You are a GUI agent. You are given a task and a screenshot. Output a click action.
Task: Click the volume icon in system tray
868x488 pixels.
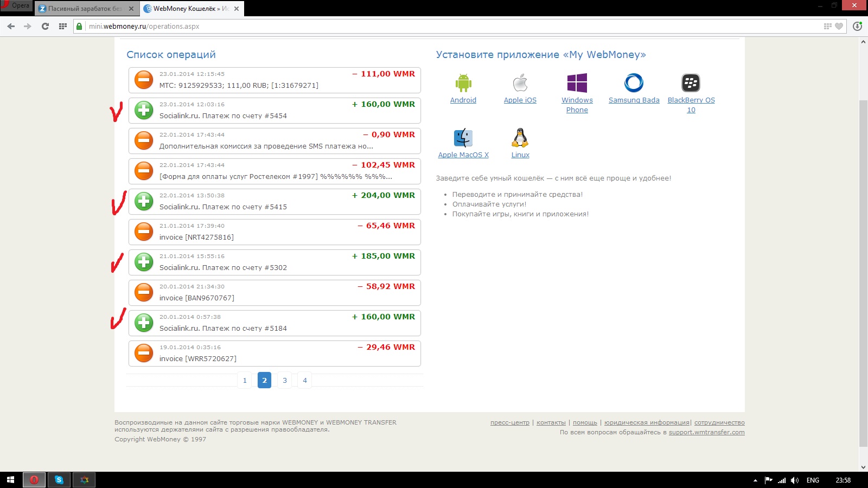(x=795, y=480)
